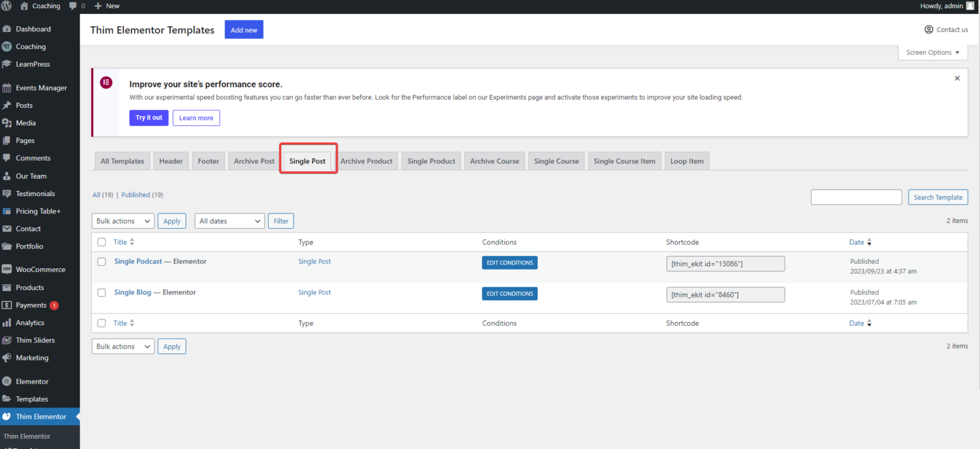The height and width of the screenshot is (449, 980).
Task: Edit conditions for Single Podcast
Action: tap(510, 263)
